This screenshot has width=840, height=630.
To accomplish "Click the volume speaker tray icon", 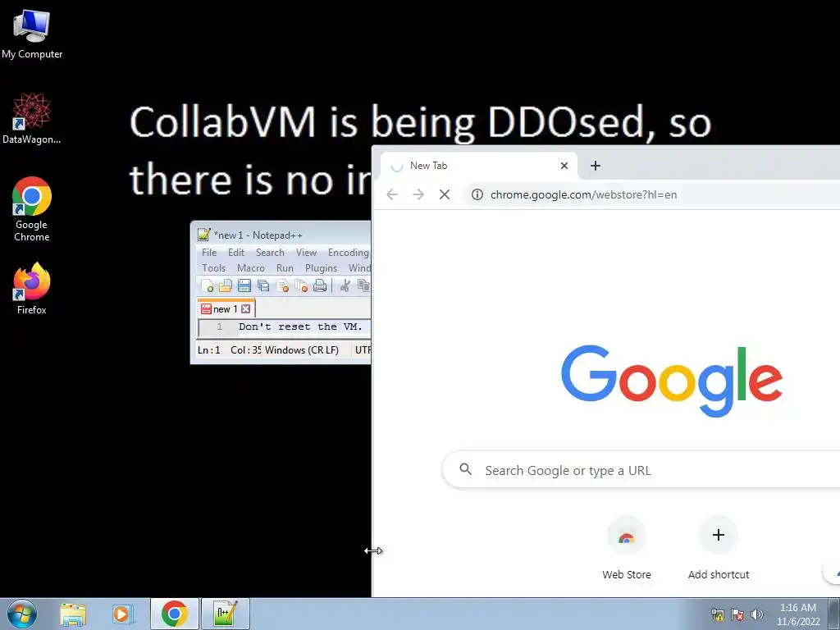I will pyautogui.click(x=756, y=614).
